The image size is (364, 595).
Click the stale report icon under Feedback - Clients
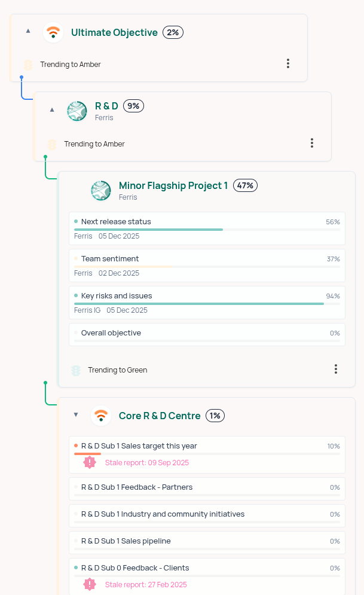point(90,584)
